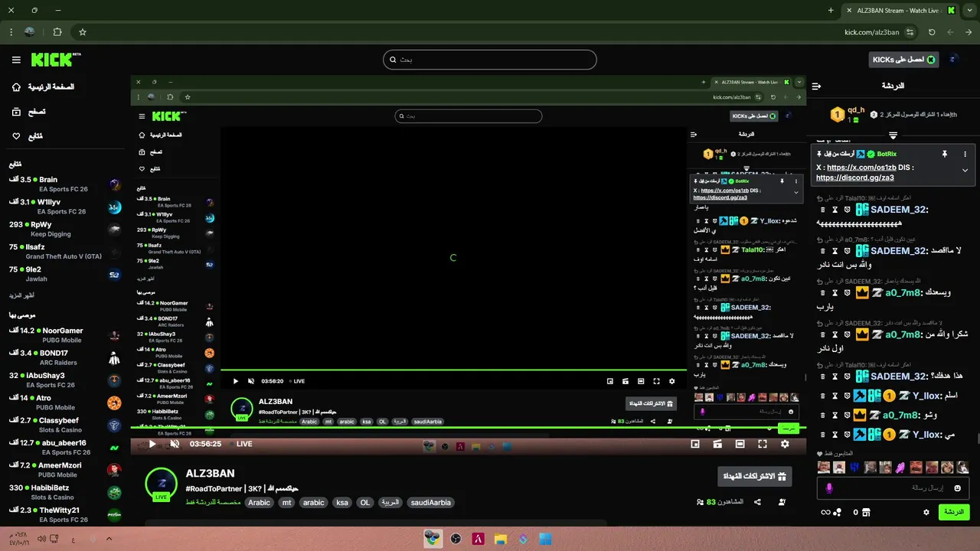Screen dimensions: 980x551
Task: Click the احصل على KICKs button in the top header
Action: [904, 60]
